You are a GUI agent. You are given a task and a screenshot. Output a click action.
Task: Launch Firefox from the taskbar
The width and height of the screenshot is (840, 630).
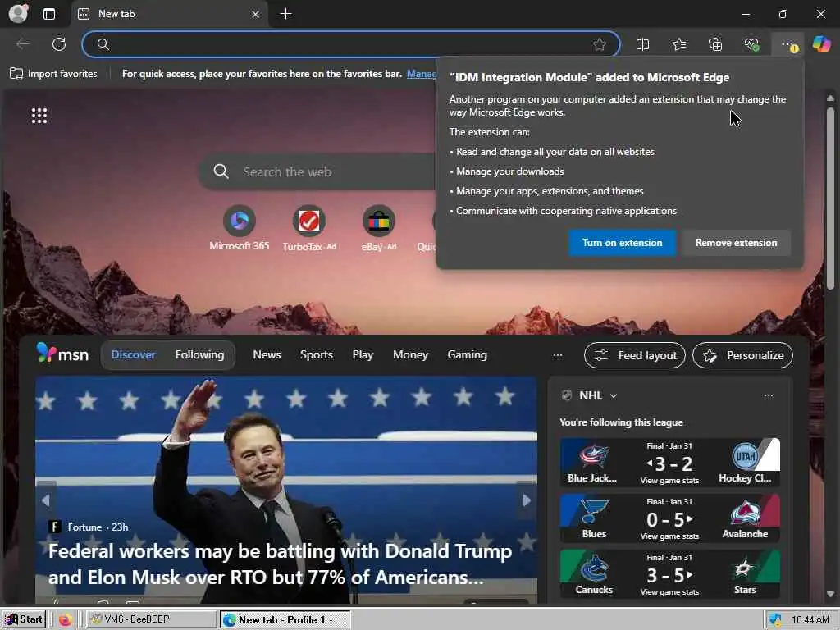coord(66,620)
